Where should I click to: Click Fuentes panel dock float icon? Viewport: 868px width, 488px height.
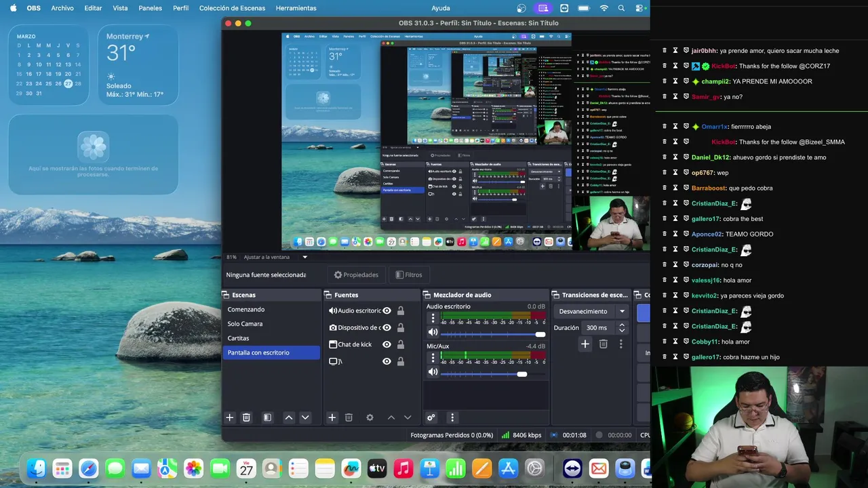pos(328,295)
